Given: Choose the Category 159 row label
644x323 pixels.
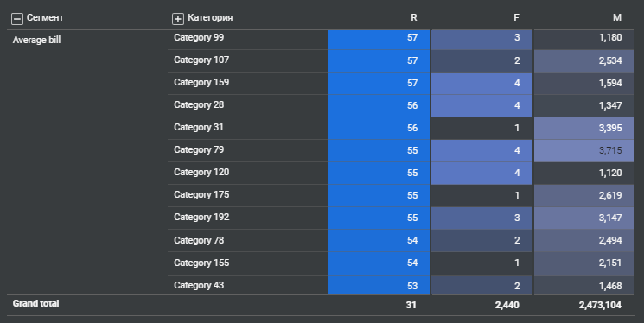Looking at the screenshot, I should [x=201, y=83].
